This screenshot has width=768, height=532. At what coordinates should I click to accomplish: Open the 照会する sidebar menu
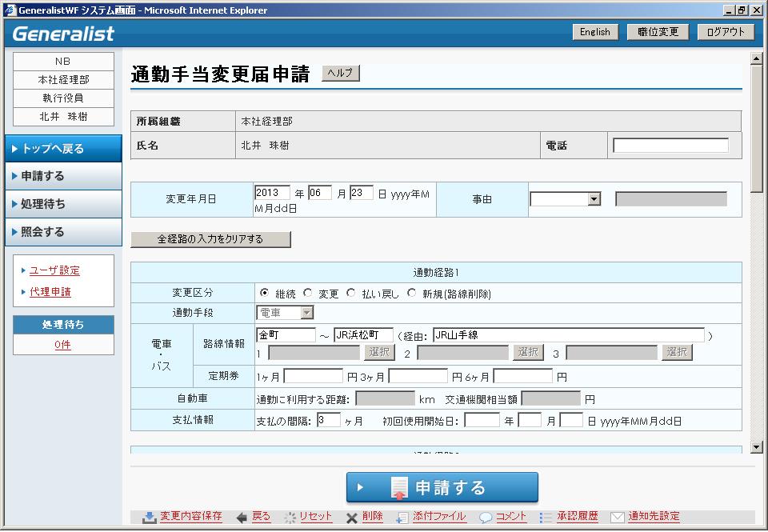click(62, 232)
